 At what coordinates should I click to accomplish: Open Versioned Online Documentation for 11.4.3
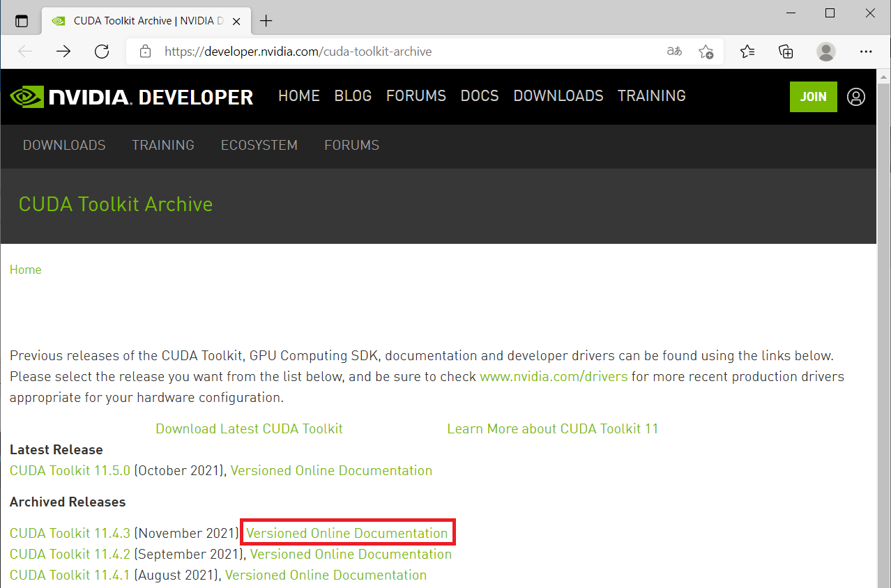click(x=347, y=533)
